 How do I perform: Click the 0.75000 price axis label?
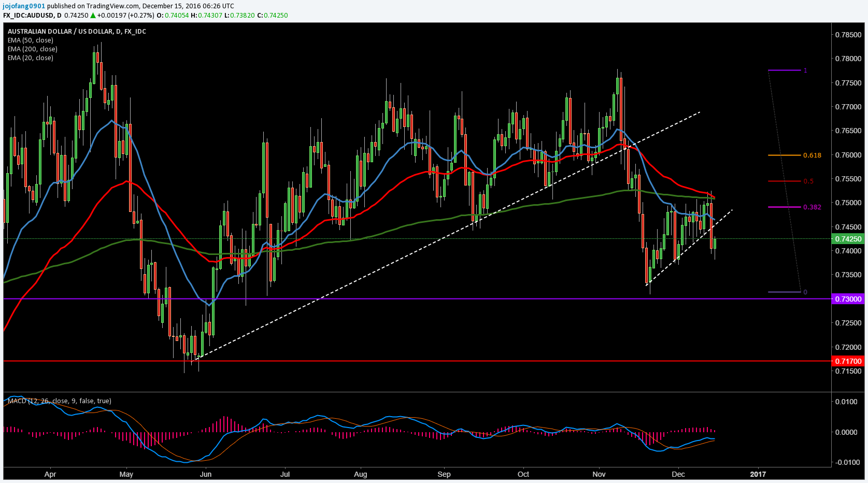(848, 203)
